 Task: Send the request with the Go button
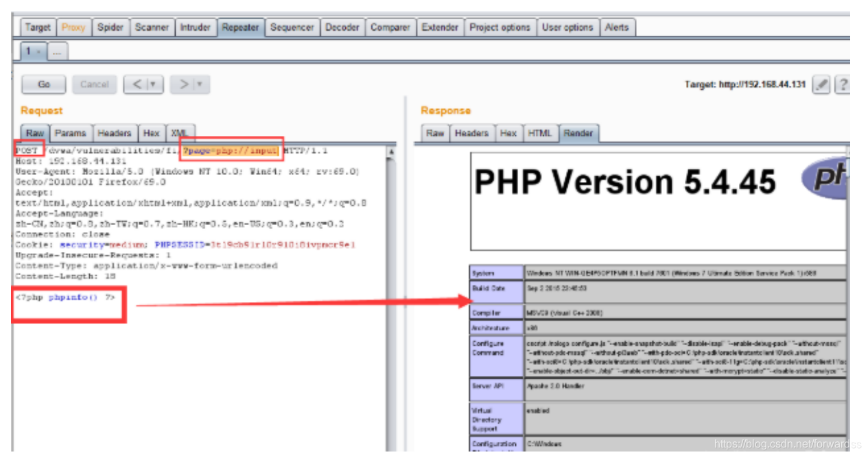[44, 84]
